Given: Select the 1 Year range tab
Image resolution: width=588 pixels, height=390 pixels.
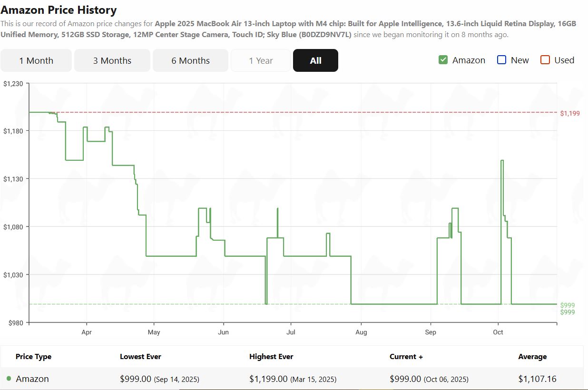Looking at the screenshot, I should 261,60.
